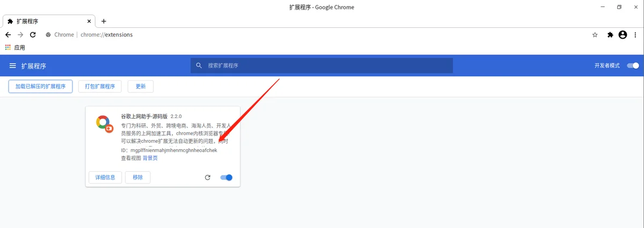Click the 扩展程序 page title in blue header
The height and width of the screenshot is (228, 644).
tap(34, 66)
